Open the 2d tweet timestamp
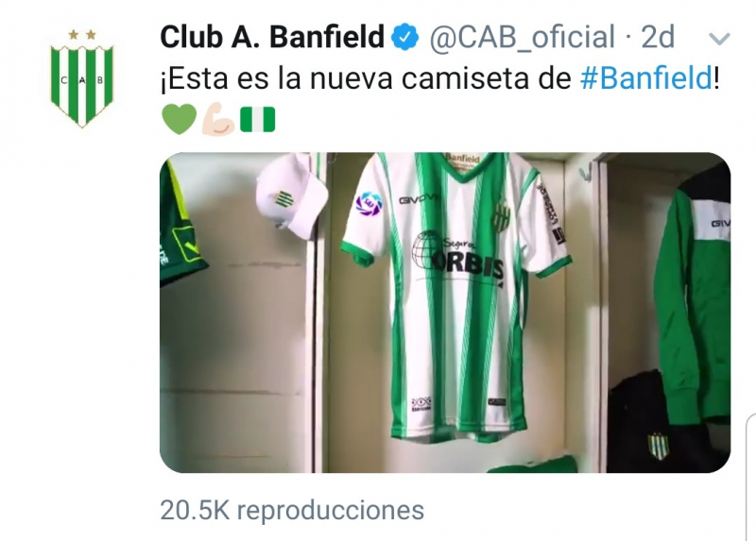 coord(658,37)
